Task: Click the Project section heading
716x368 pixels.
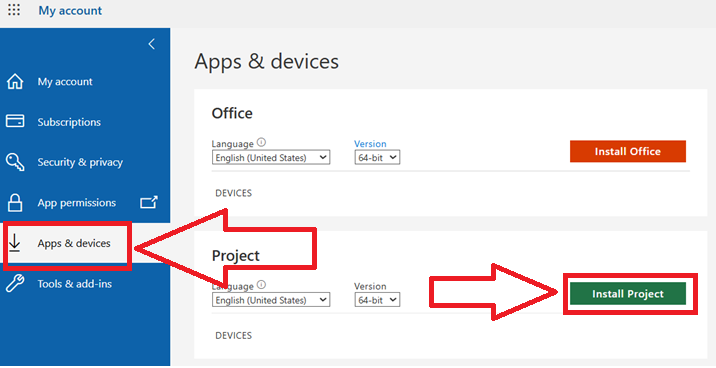Action: [x=236, y=256]
